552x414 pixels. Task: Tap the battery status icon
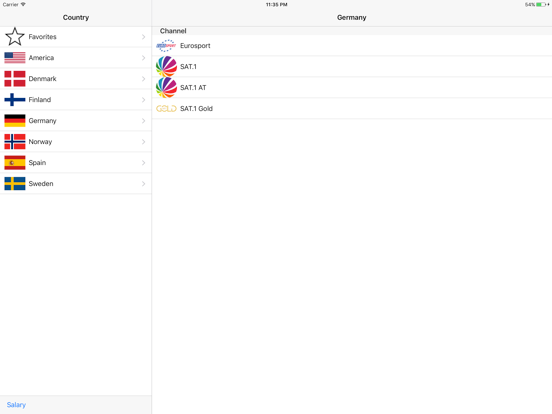click(x=541, y=5)
